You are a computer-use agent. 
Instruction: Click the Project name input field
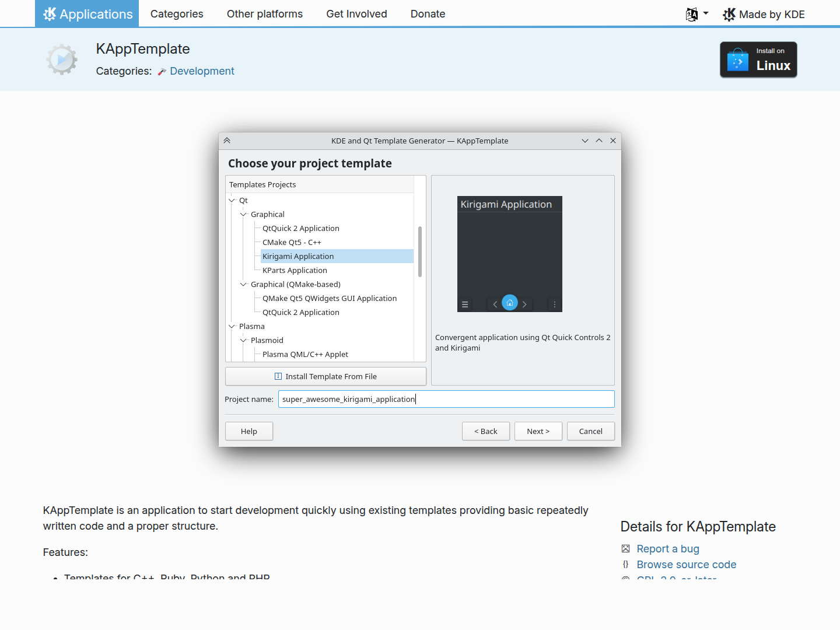coord(446,399)
